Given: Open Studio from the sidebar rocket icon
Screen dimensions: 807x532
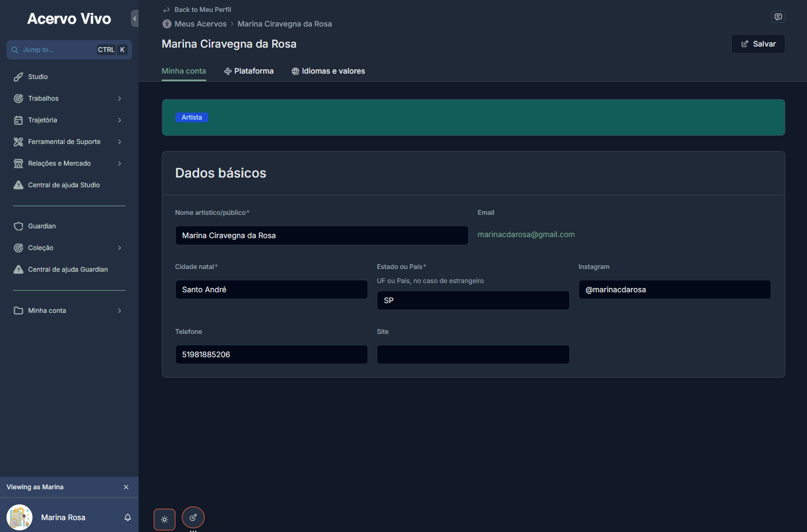Looking at the screenshot, I should click(18, 77).
